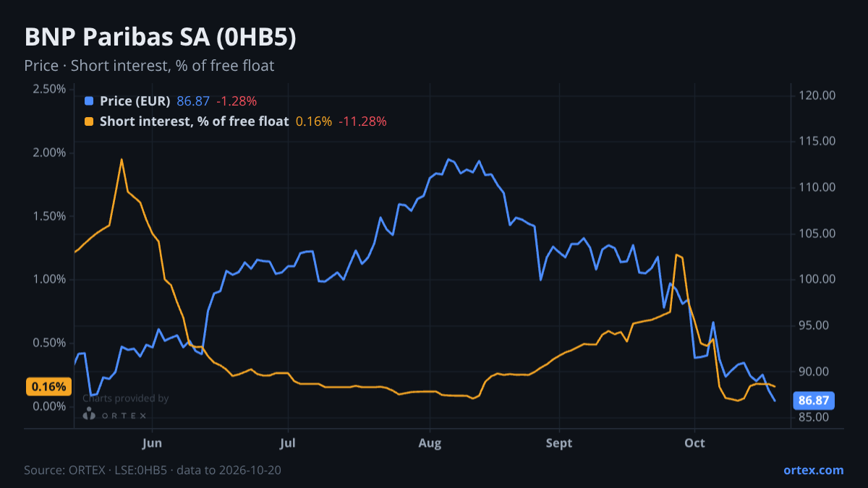The image size is (868, 488).
Task: Click the 0.50% left axis label
Action: click(x=49, y=343)
